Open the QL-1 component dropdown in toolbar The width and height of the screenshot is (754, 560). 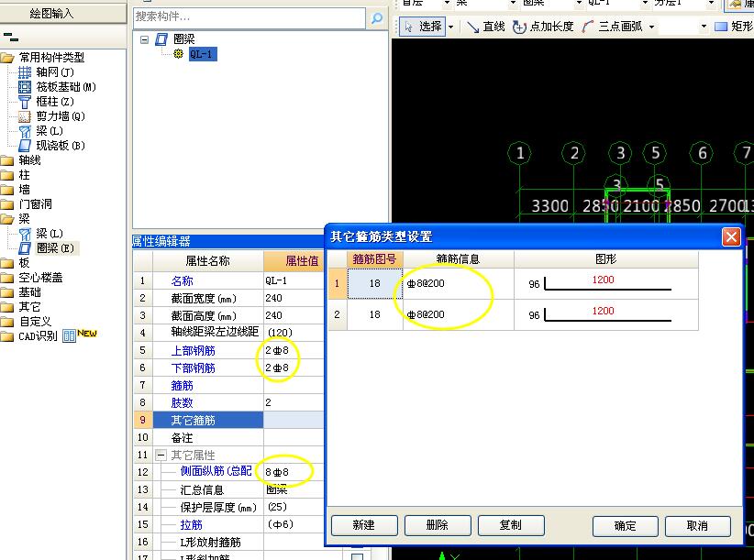click(x=646, y=3)
